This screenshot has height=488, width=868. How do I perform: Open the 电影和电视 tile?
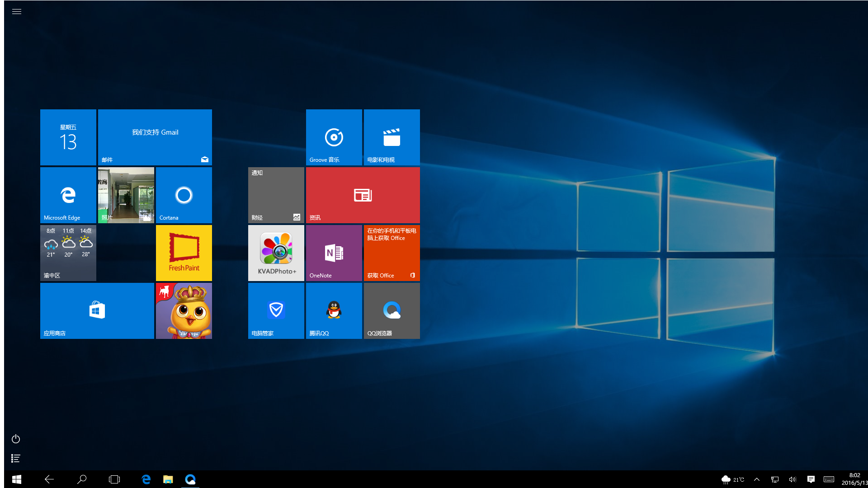point(392,137)
